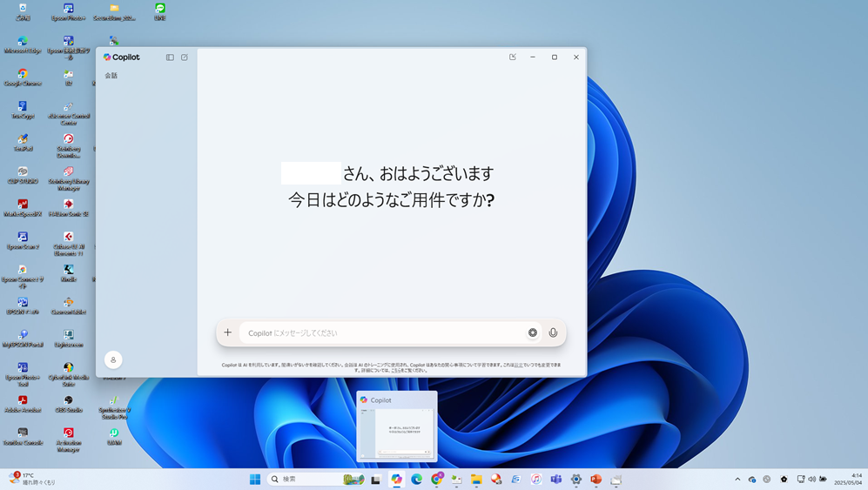Viewport: 868px width, 490px height.
Task: Open the clock and date flyout
Action: click(x=848, y=479)
